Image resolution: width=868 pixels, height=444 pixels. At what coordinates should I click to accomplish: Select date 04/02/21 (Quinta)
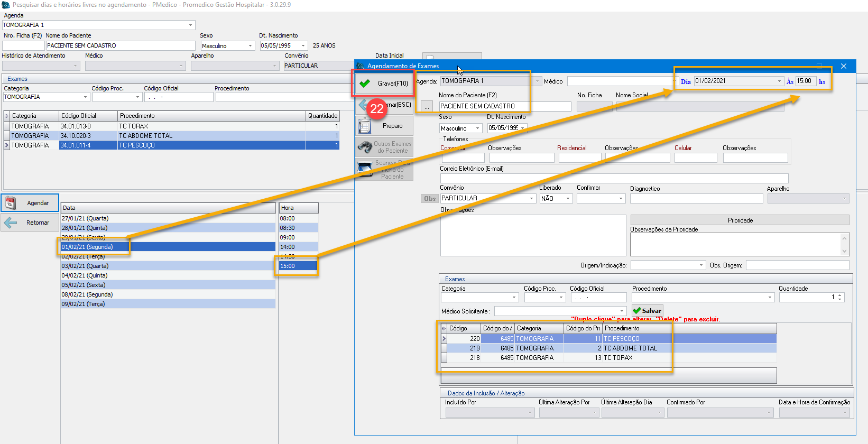click(x=168, y=275)
